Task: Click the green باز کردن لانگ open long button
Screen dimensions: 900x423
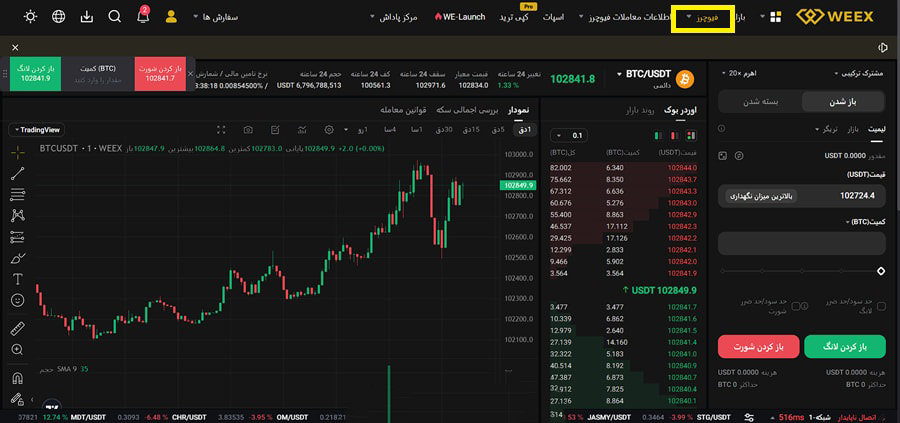Action: pyautogui.click(x=845, y=347)
